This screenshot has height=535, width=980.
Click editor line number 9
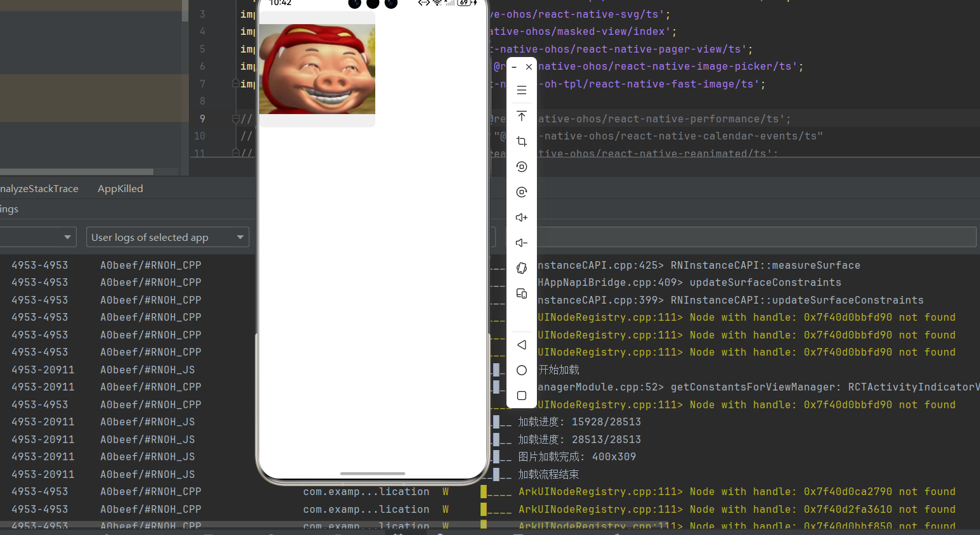coord(202,119)
